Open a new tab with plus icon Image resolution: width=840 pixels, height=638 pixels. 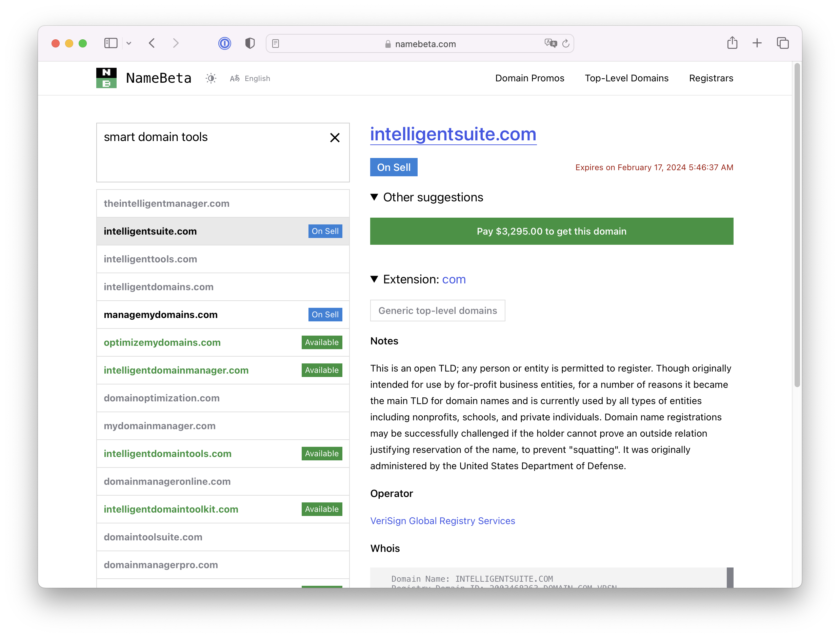(757, 43)
